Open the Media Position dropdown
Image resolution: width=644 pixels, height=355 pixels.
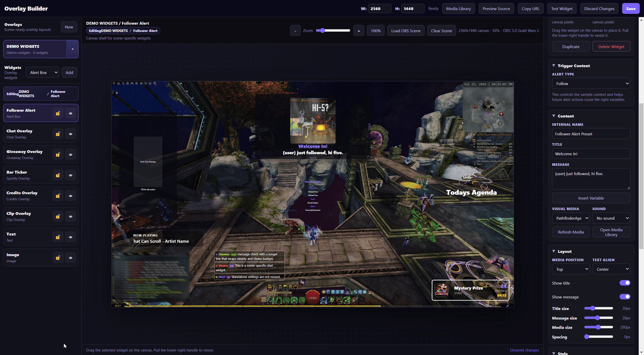(571, 269)
